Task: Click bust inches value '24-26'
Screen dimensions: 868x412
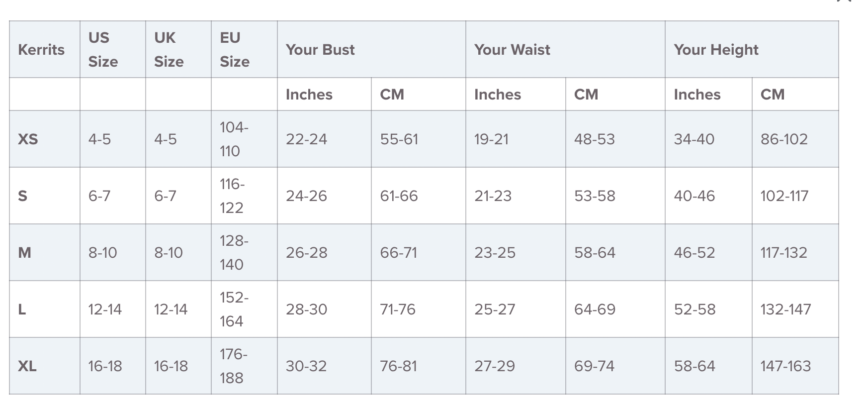Action: 306,196
